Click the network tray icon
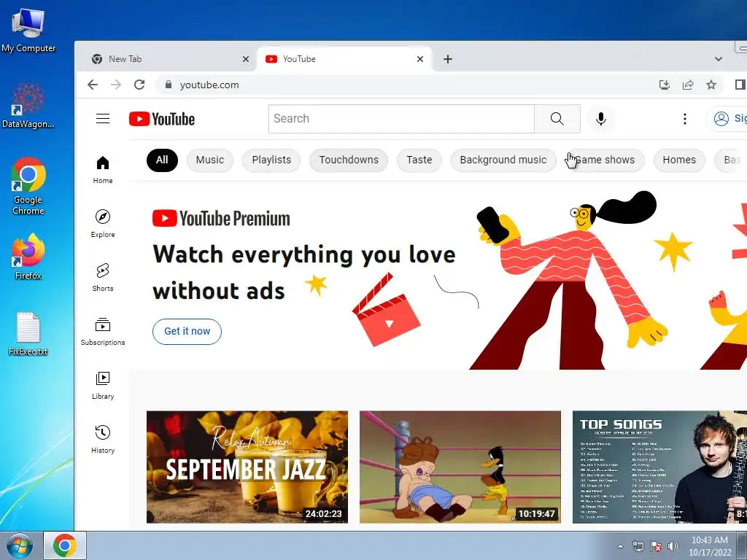Screen dimensions: 747x560 (x=638, y=546)
